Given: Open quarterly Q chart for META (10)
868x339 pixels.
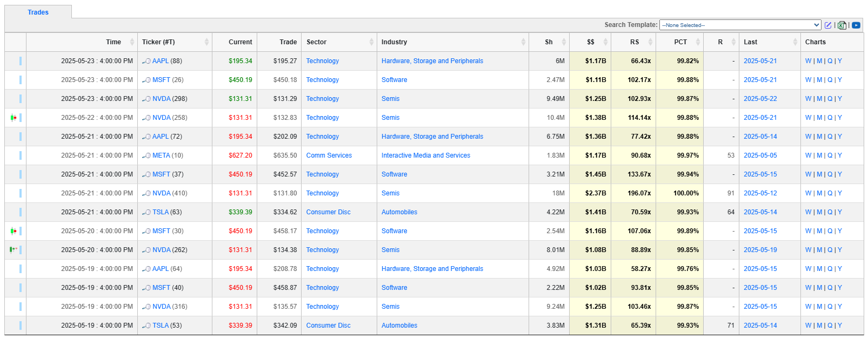Looking at the screenshot, I should 830,155.
